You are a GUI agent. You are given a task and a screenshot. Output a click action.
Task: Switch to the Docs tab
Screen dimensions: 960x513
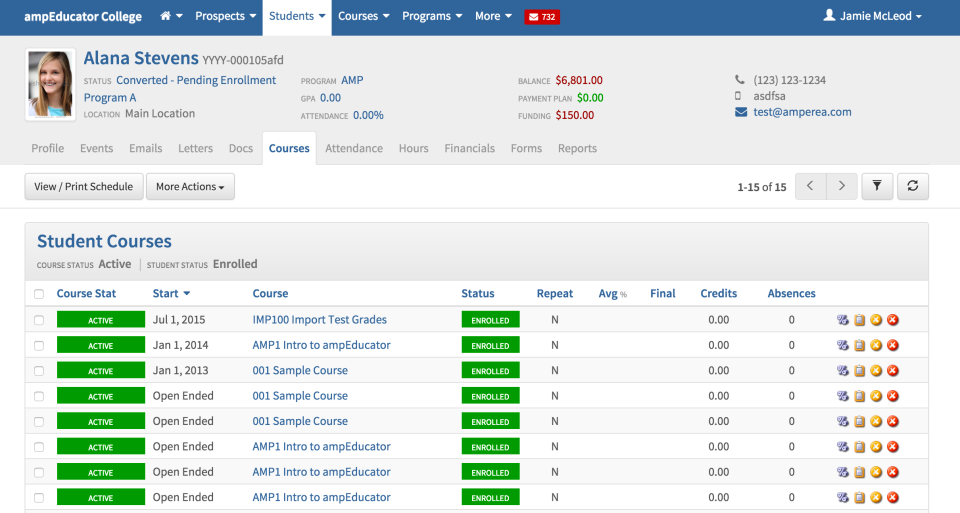(241, 148)
